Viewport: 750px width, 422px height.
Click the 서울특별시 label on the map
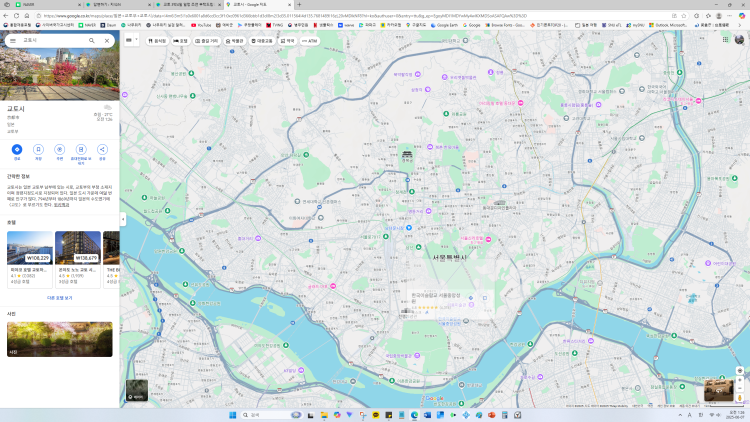(449, 257)
